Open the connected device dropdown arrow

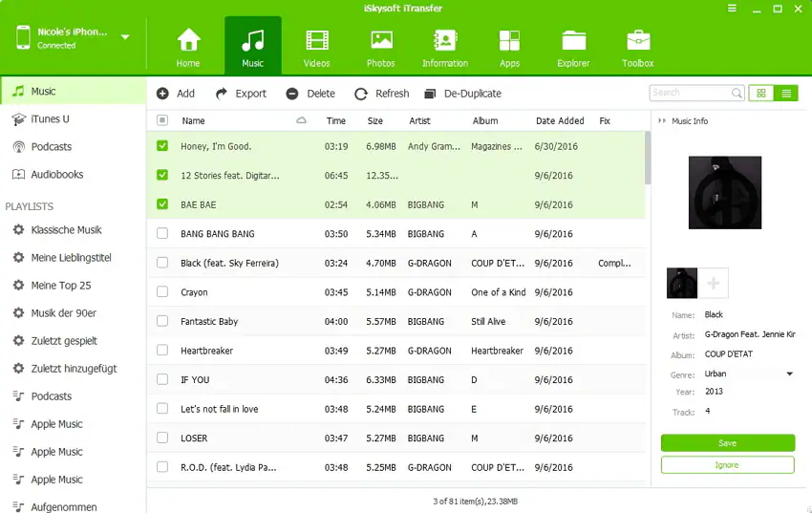point(125,37)
